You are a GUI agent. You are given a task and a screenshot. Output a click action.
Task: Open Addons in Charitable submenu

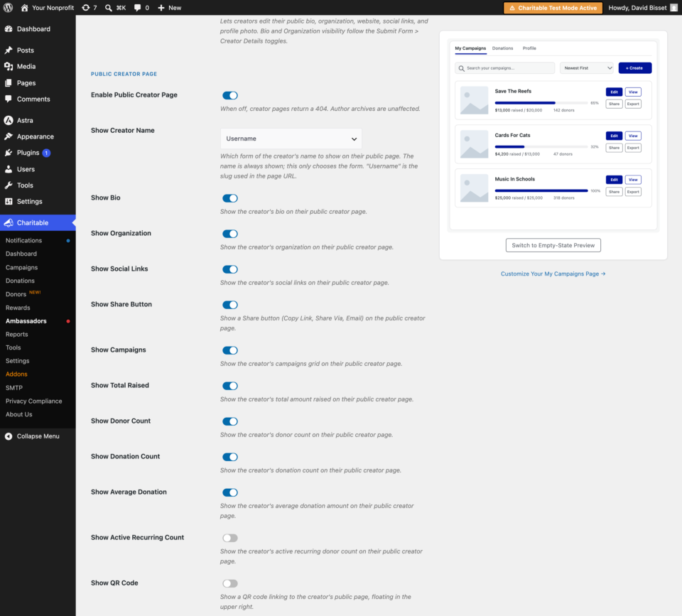[16, 374]
